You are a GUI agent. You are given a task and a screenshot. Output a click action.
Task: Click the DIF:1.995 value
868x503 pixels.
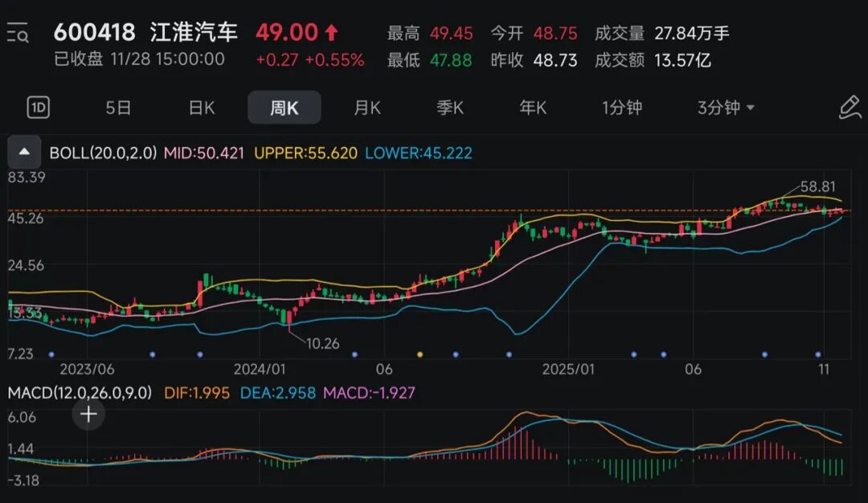(197, 393)
